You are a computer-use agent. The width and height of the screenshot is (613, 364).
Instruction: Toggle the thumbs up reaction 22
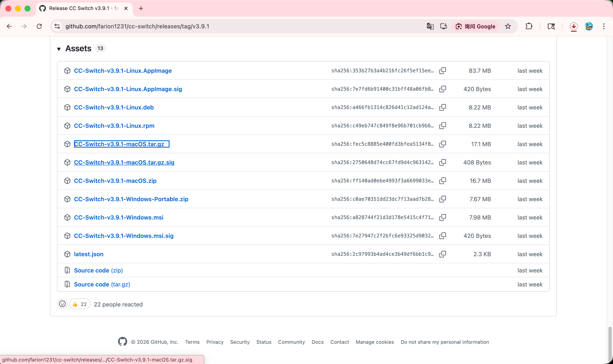point(80,304)
